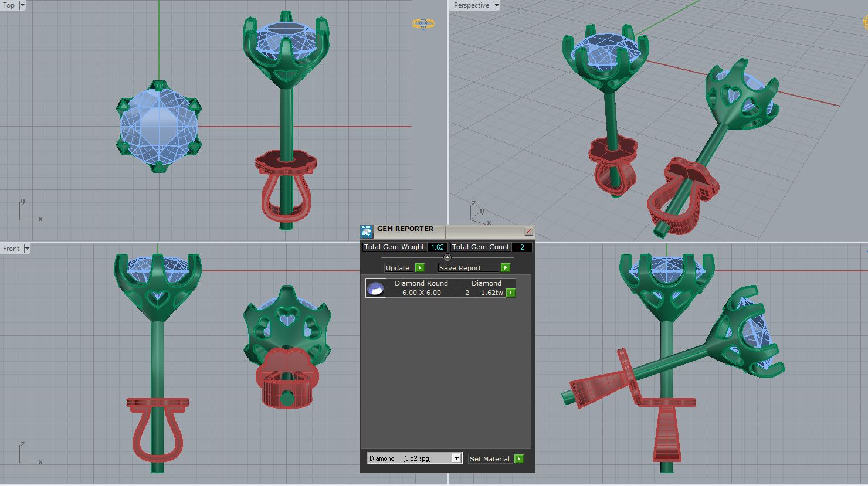Activate the Front viewport title tab
The width and height of the screenshot is (868, 486).
12,249
